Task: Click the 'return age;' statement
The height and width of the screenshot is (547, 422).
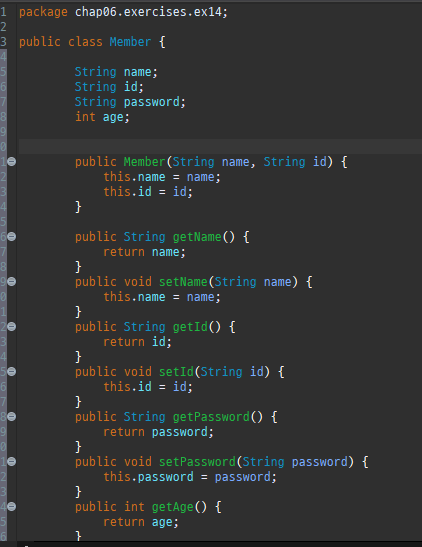Action: (x=141, y=522)
